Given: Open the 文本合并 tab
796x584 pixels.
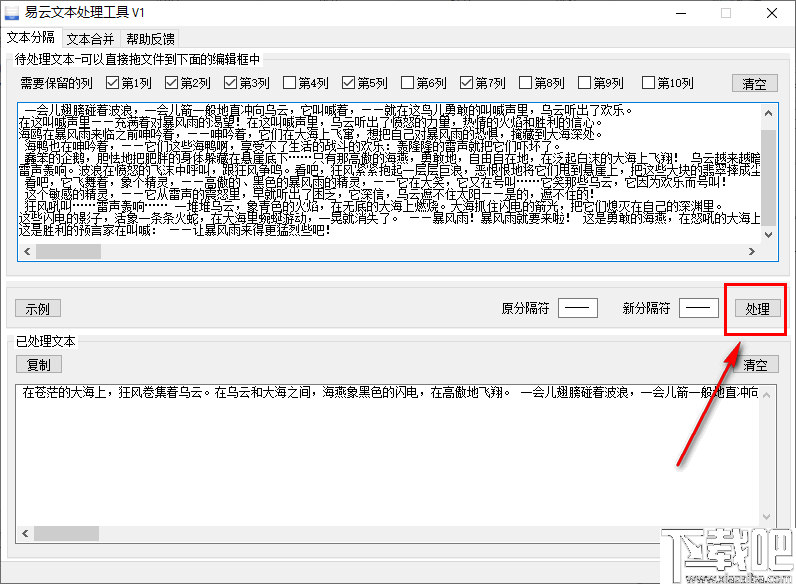Looking at the screenshot, I should click(x=90, y=39).
